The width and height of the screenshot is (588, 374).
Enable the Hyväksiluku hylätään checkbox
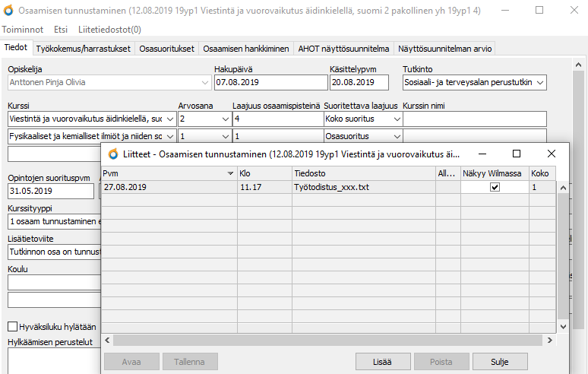coord(12,326)
